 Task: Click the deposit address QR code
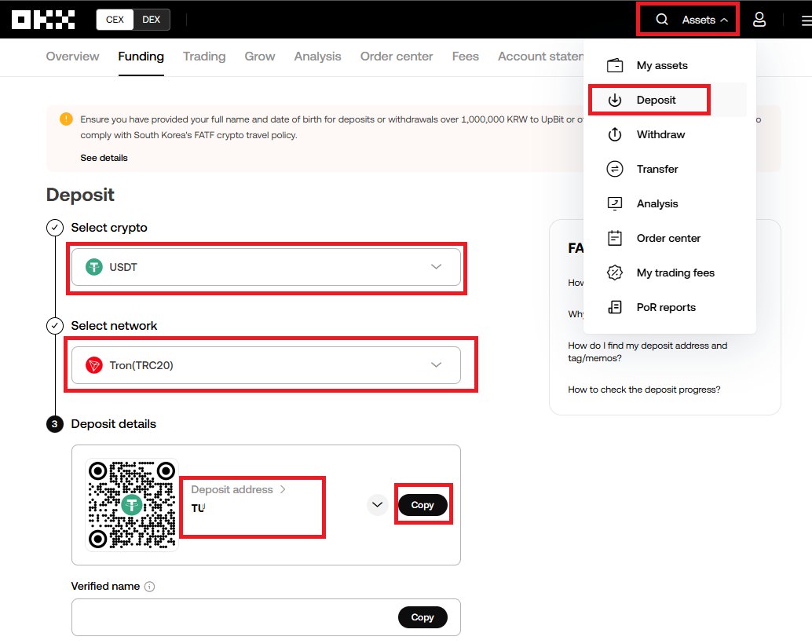pyautogui.click(x=132, y=505)
